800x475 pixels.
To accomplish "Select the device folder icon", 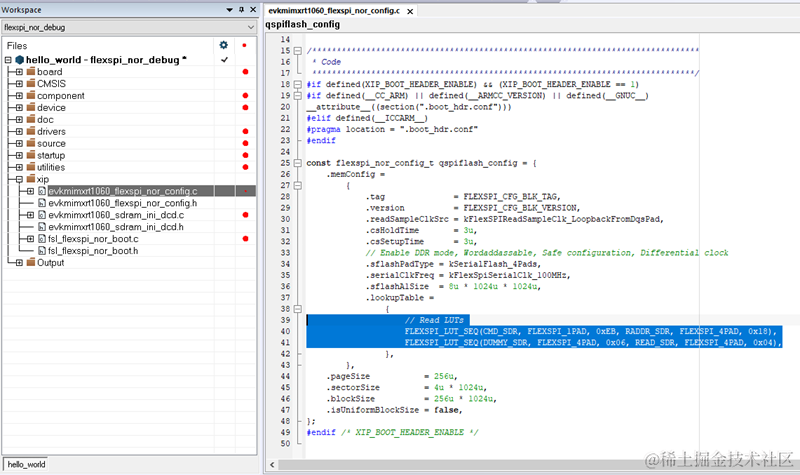I will 31,107.
